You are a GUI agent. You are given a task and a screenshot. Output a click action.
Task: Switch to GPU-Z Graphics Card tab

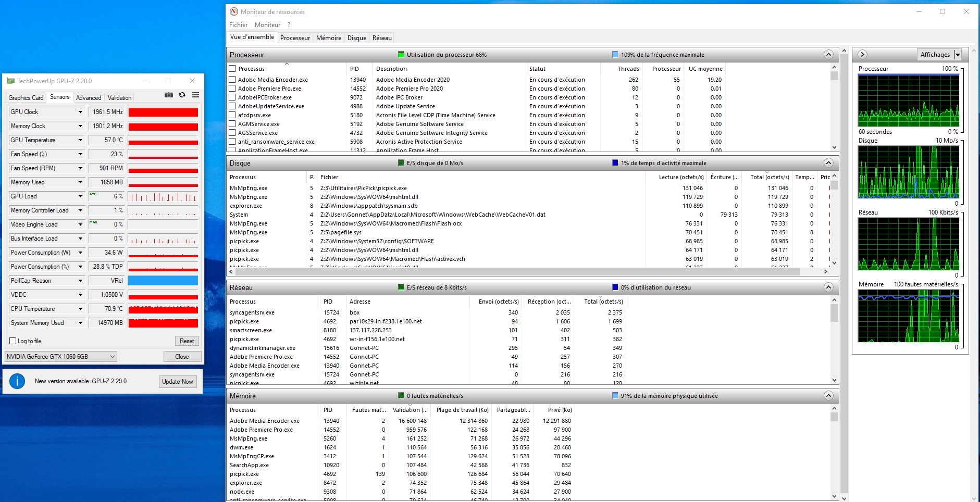pyautogui.click(x=26, y=98)
